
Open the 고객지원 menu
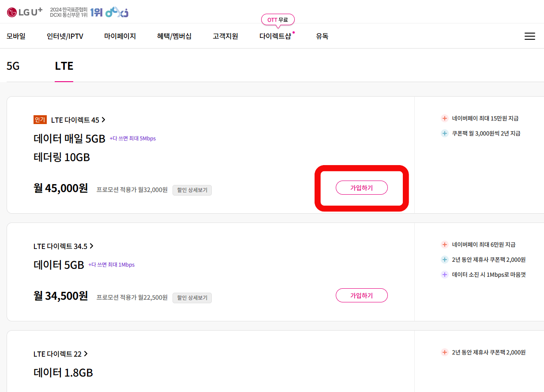tap(225, 36)
